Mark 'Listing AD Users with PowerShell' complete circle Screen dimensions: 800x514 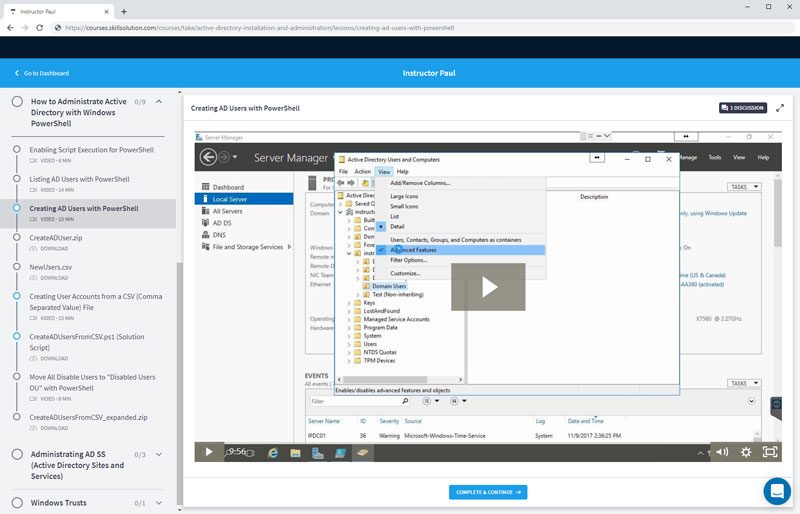pyautogui.click(x=16, y=179)
